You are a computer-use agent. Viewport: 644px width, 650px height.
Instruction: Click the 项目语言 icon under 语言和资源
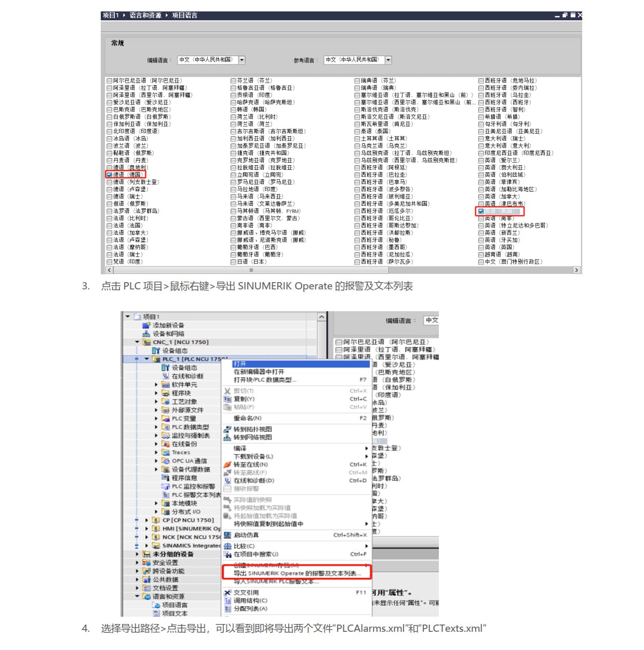156,605
